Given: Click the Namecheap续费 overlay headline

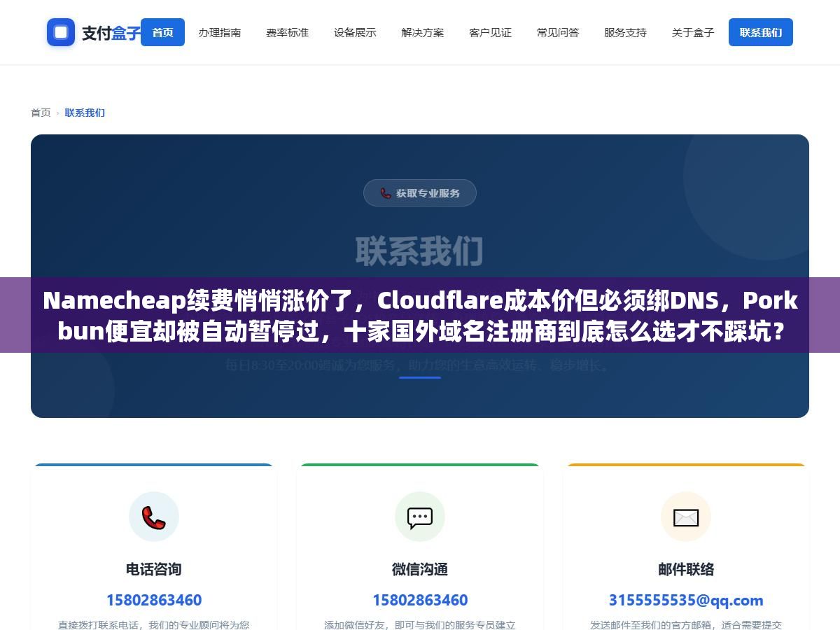Looking at the screenshot, I should [420, 315].
